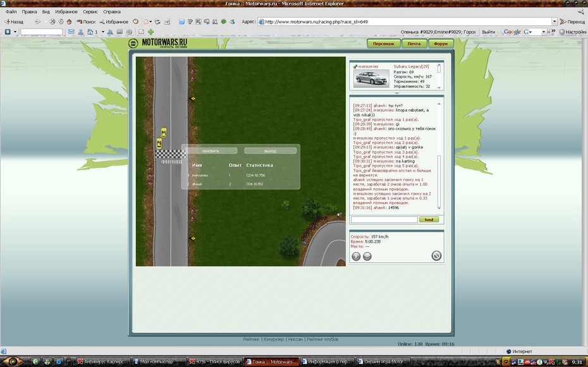Click the edit-with-Word toolbar icon
The image size is (588, 367).
[x=167, y=21]
